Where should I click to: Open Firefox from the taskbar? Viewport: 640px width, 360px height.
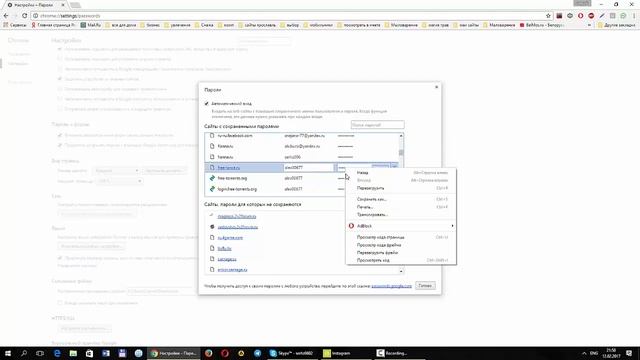209,353
